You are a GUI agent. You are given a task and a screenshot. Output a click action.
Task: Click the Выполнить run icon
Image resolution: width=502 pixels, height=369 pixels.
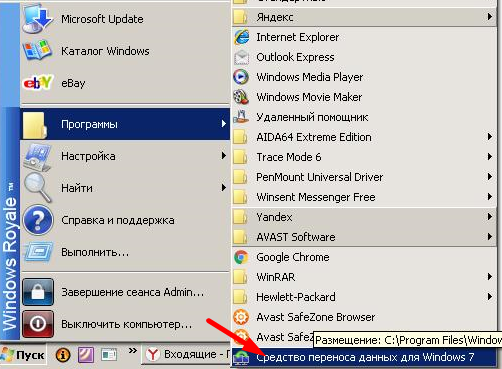(38, 252)
